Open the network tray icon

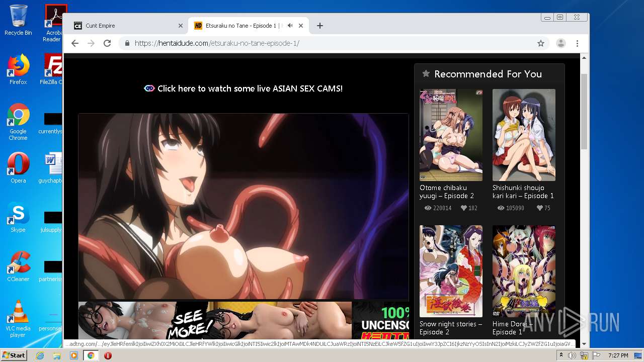click(x=584, y=355)
